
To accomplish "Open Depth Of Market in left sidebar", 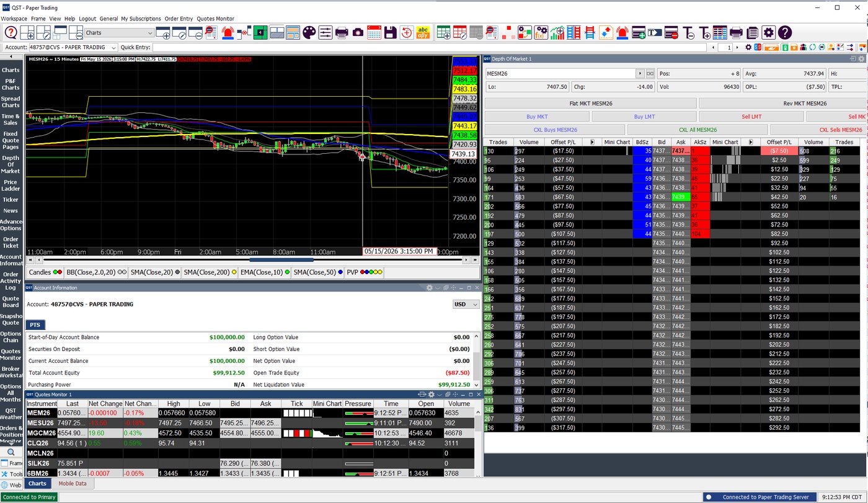I will (11, 164).
